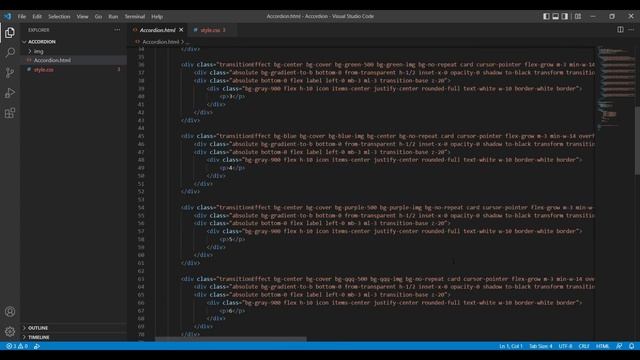Viewport: 640px width, 360px height.
Task: Change Tab Size: 4 indentation setting
Action: [540, 346]
